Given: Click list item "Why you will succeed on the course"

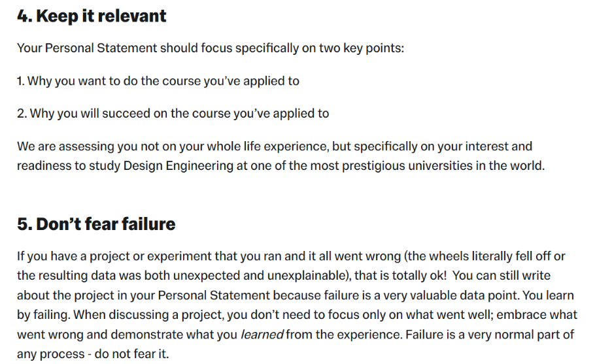Looking at the screenshot, I should coord(173,113).
